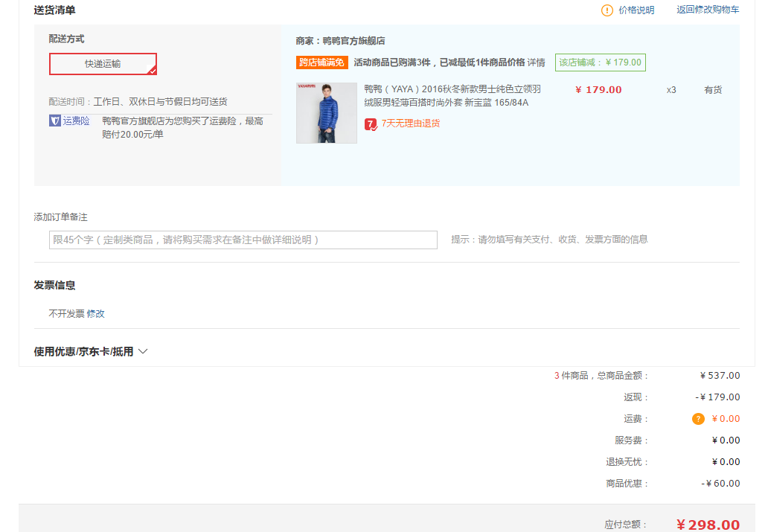
Task: Click 修改 next to 不开发票
Action: click(x=95, y=313)
